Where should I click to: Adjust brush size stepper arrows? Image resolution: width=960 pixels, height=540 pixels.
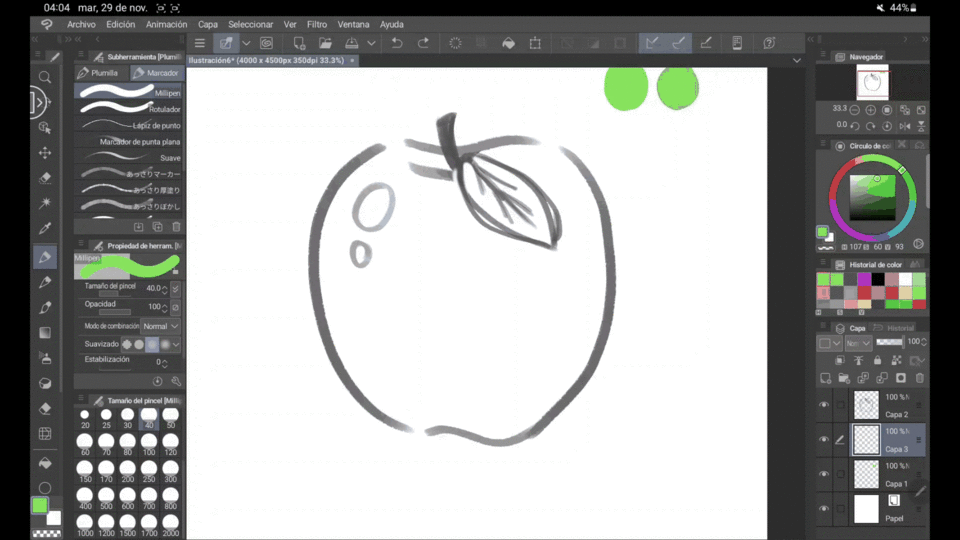[x=165, y=288]
